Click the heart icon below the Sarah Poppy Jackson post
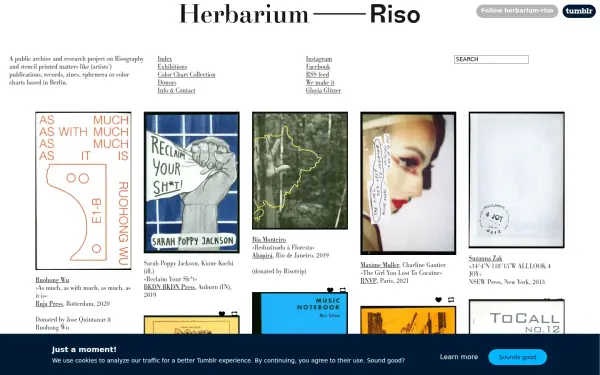The image size is (600, 375). pos(222,314)
